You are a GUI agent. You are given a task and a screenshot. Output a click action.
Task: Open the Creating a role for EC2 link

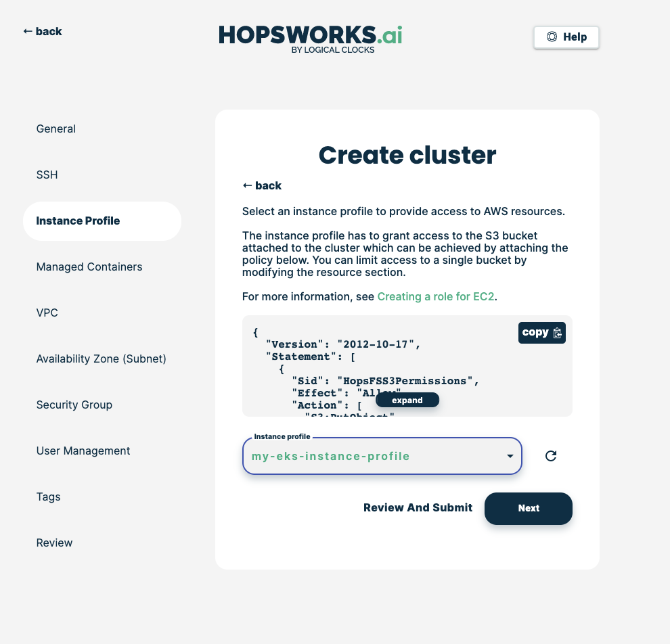pos(437,296)
